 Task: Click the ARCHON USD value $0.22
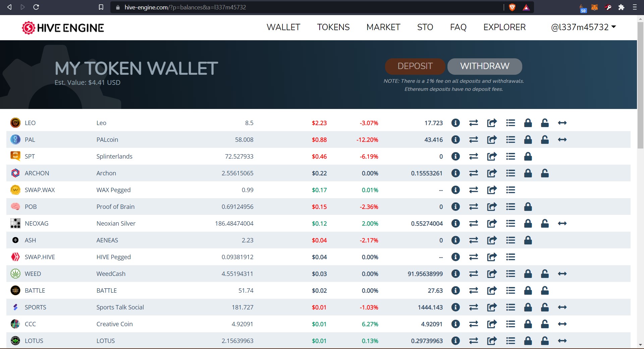[319, 173]
